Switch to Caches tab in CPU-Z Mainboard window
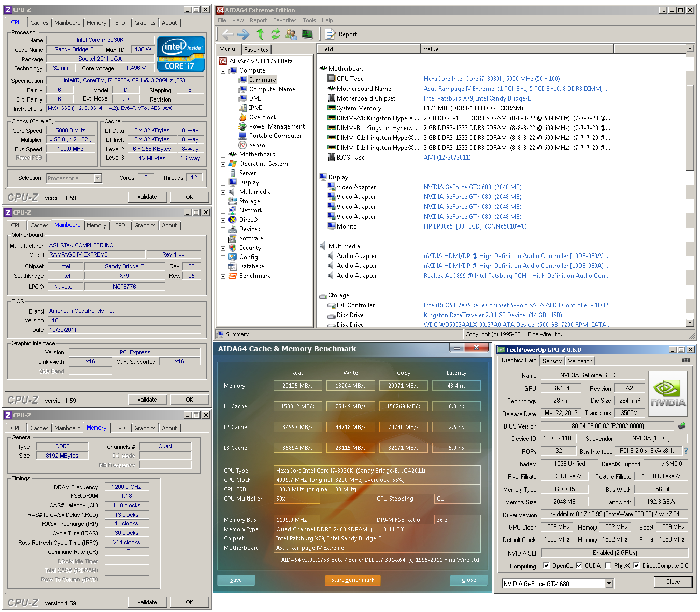This screenshot has width=700, height=612. pos(39,225)
